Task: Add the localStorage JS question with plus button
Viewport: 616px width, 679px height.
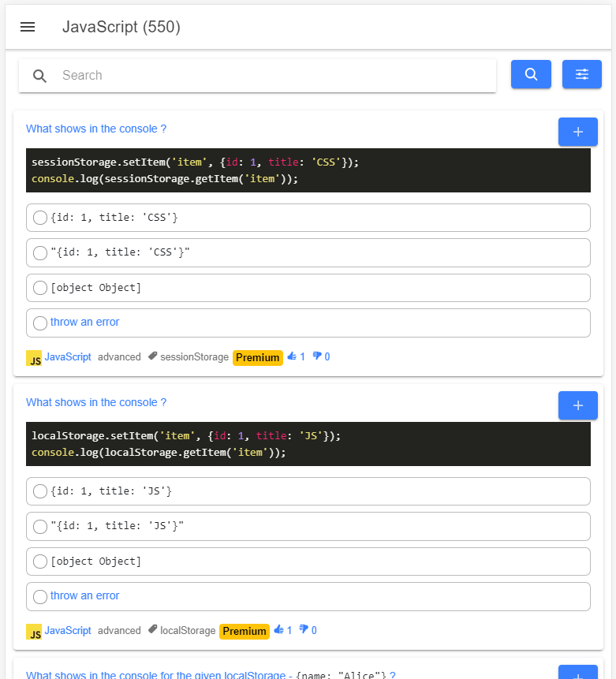Action: [x=578, y=405]
